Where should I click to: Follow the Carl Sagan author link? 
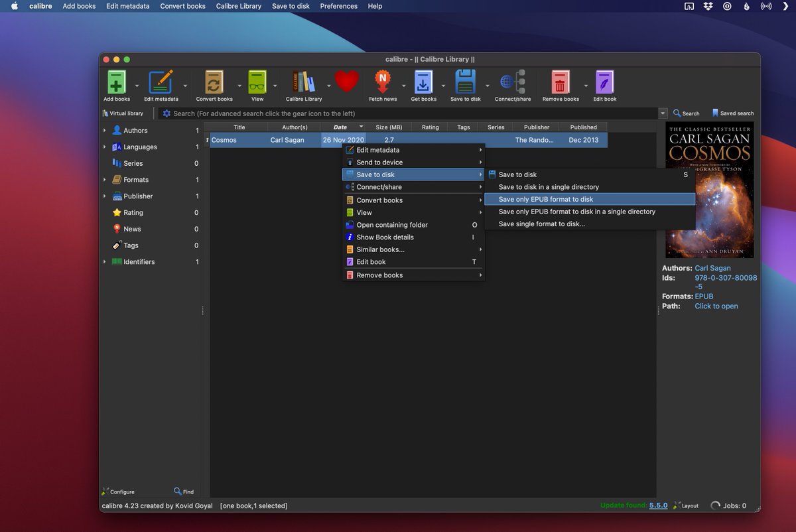click(x=712, y=269)
